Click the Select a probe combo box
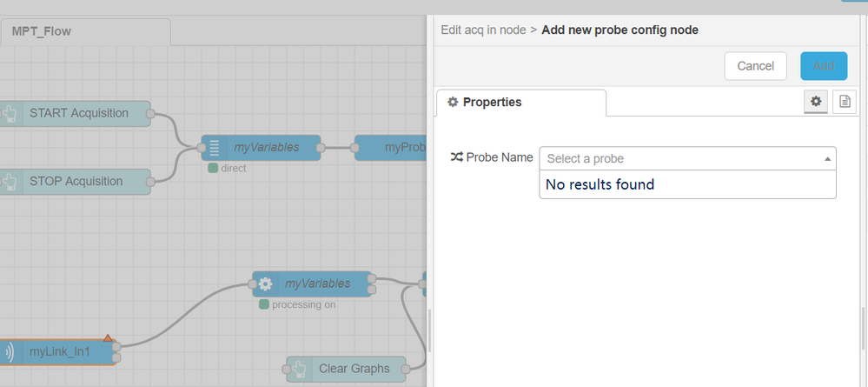Screen dimensions: 868x387 coord(687,158)
